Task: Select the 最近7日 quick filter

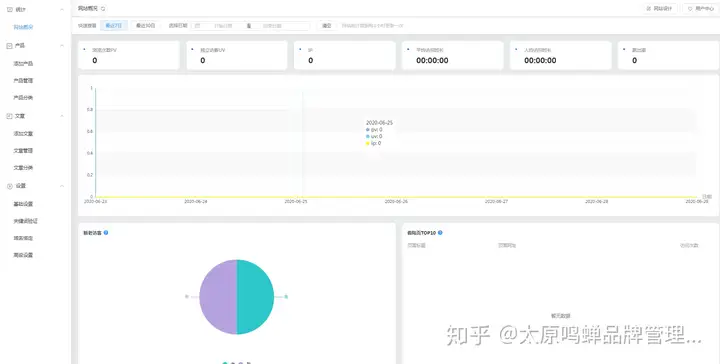Action: pyautogui.click(x=113, y=26)
